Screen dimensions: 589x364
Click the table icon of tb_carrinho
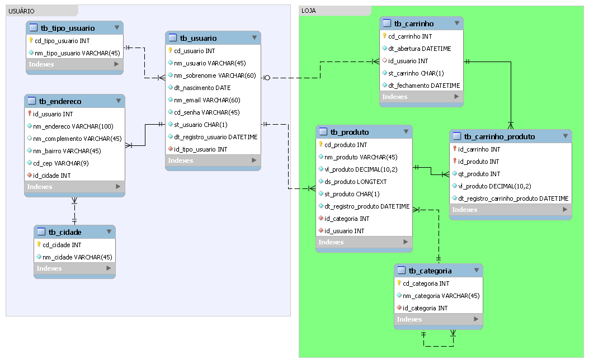(387, 23)
